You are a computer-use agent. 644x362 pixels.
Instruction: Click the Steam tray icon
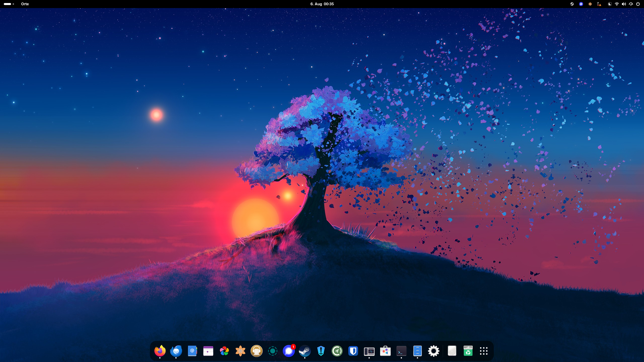[572, 4]
